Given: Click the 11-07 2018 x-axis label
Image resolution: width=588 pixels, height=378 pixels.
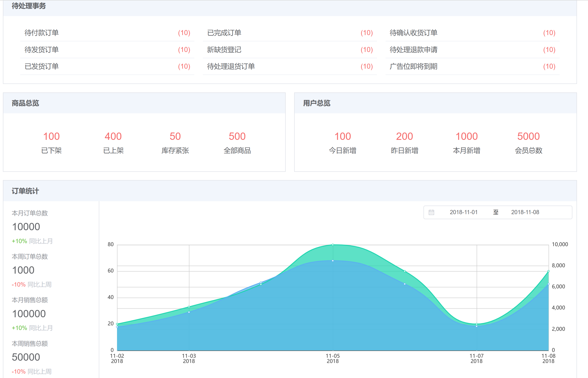Looking at the screenshot, I should (477, 359).
